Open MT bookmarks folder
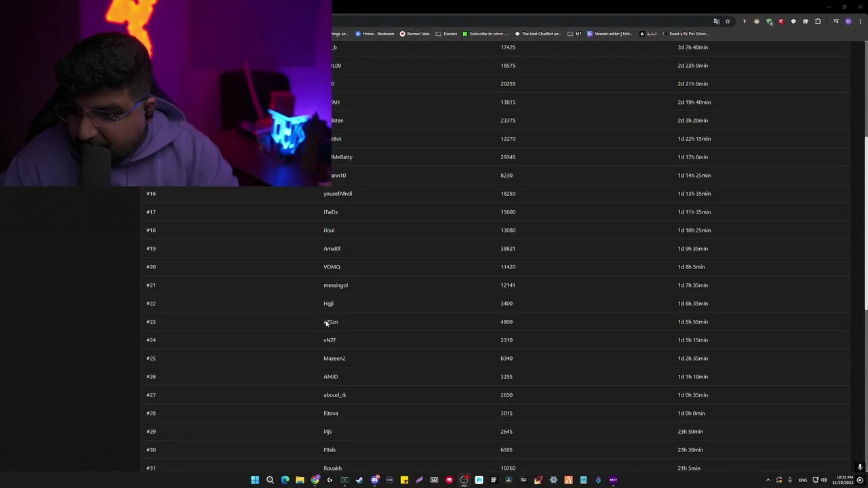 tap(574, 33)
